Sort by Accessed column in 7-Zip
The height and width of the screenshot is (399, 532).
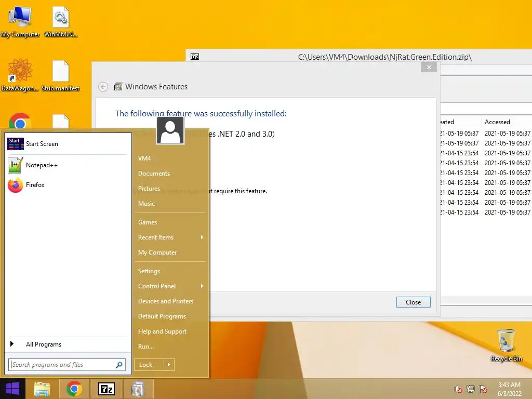(497, 122)
